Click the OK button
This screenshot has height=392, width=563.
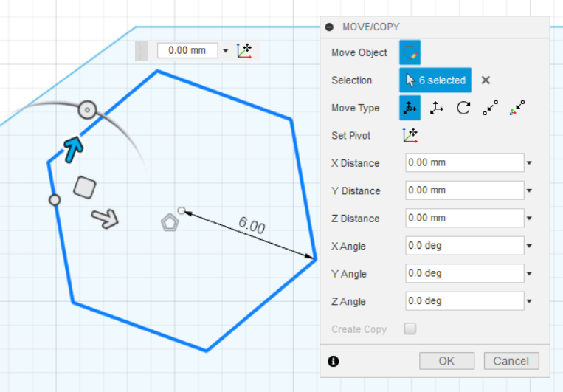pyautogui.click(x=446, y=361)
